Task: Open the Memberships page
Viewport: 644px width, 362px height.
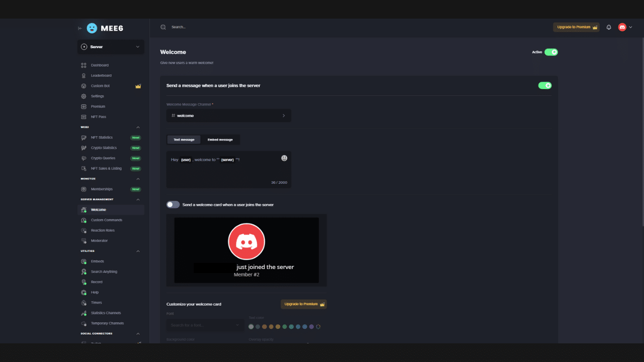Action: pyautogui.click(x=102, y=189)
